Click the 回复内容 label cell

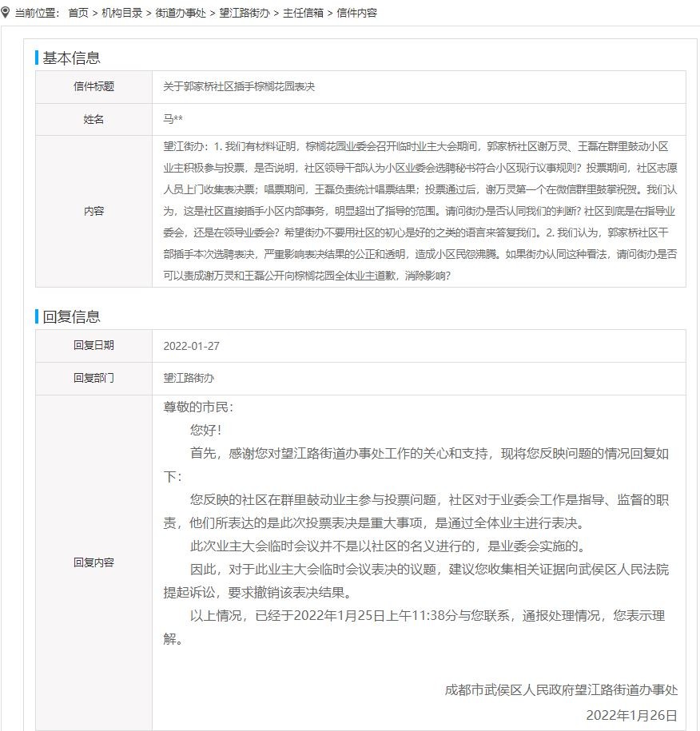(x=93, y=562)
